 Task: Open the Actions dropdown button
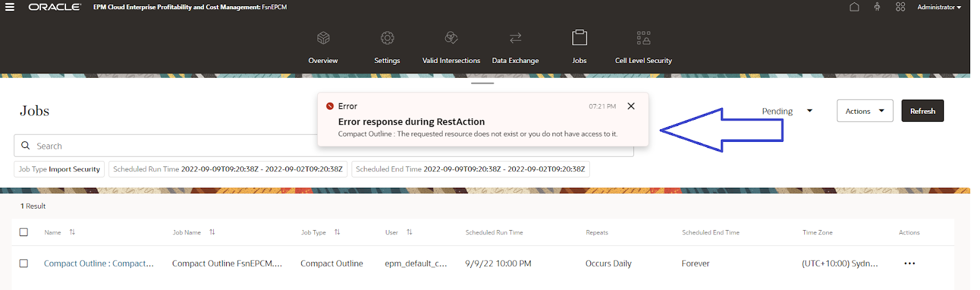865,111
